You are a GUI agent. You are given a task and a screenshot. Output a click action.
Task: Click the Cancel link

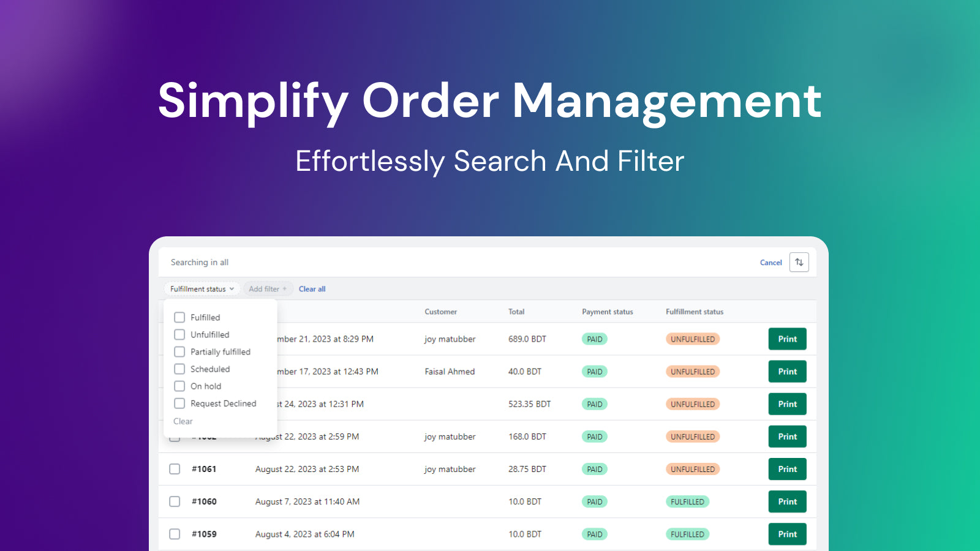coord(771,262)
